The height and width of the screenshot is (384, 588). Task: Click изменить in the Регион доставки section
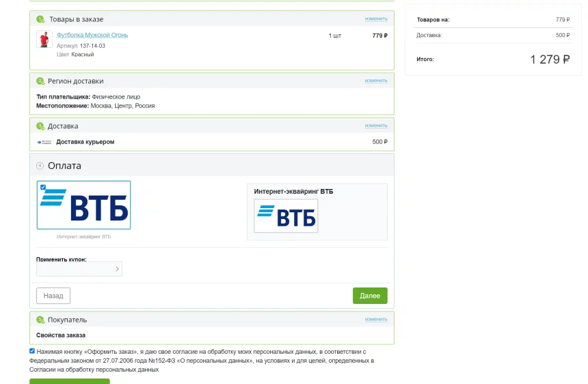point(375,80)
